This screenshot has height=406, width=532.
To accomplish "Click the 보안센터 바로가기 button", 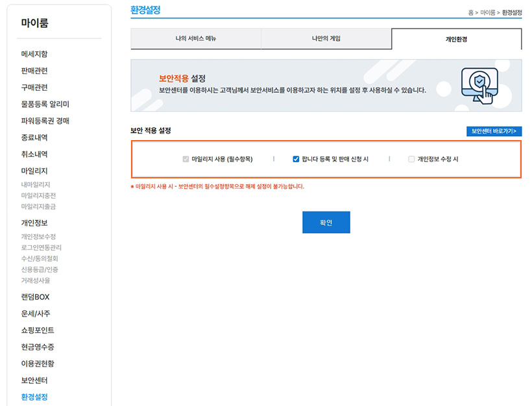I will pyautogui.click(x=494, y=131).
